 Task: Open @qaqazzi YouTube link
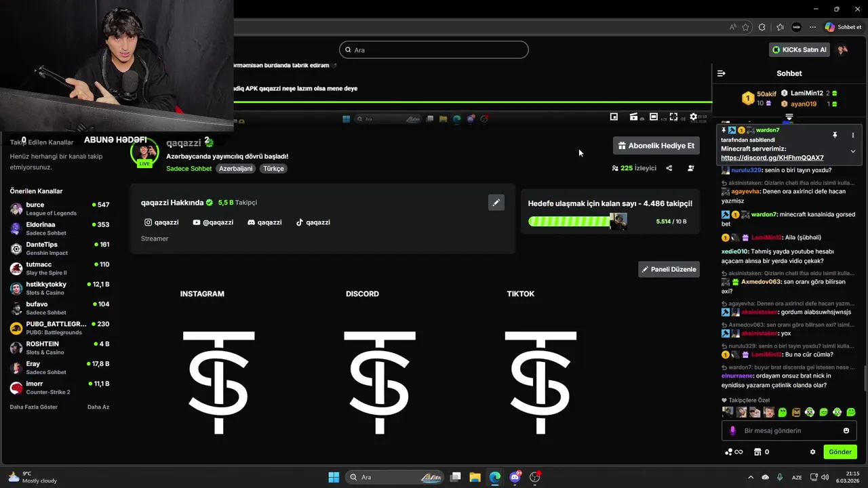pos(213,222)
